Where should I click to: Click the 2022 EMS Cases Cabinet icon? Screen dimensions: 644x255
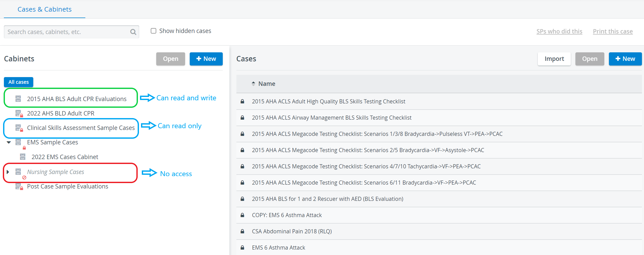tap(23, 157)
